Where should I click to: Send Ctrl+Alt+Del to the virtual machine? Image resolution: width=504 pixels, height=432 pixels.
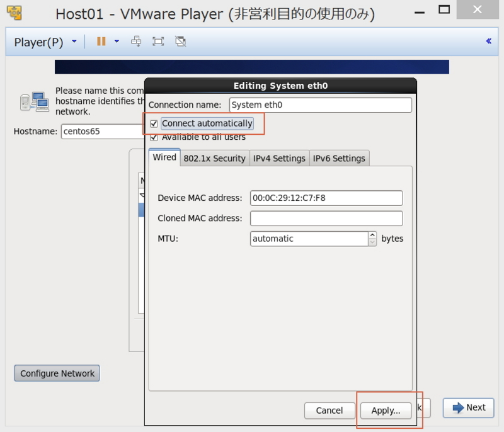click(x=136, y=42)
